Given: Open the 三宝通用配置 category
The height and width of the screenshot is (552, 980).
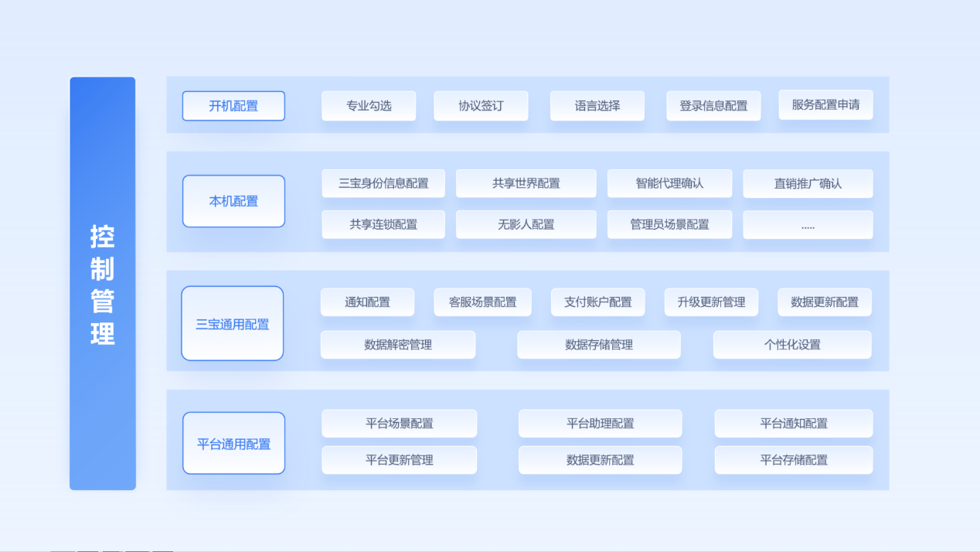Looking at the screenshot, I should pos(233,324).
